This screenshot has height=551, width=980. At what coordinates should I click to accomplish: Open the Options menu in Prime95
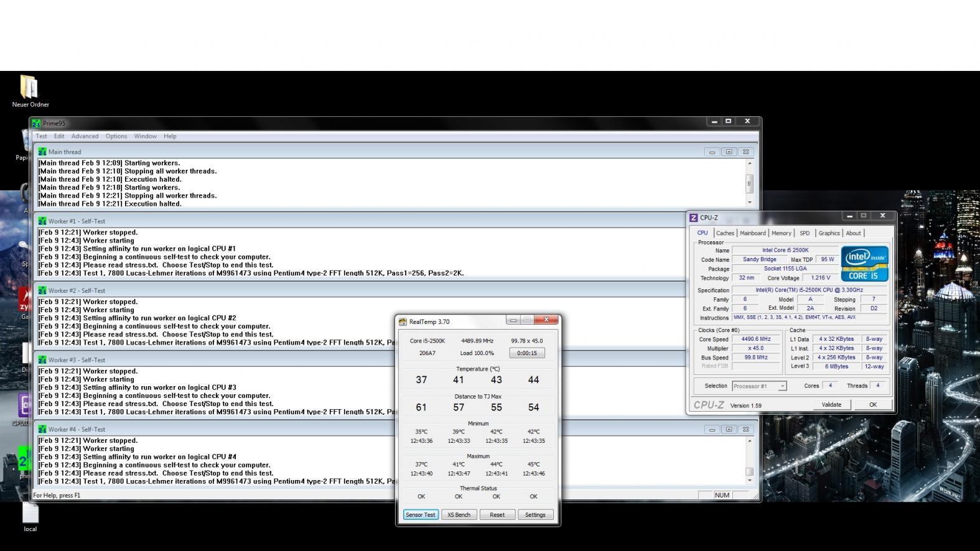click(116, 136)
